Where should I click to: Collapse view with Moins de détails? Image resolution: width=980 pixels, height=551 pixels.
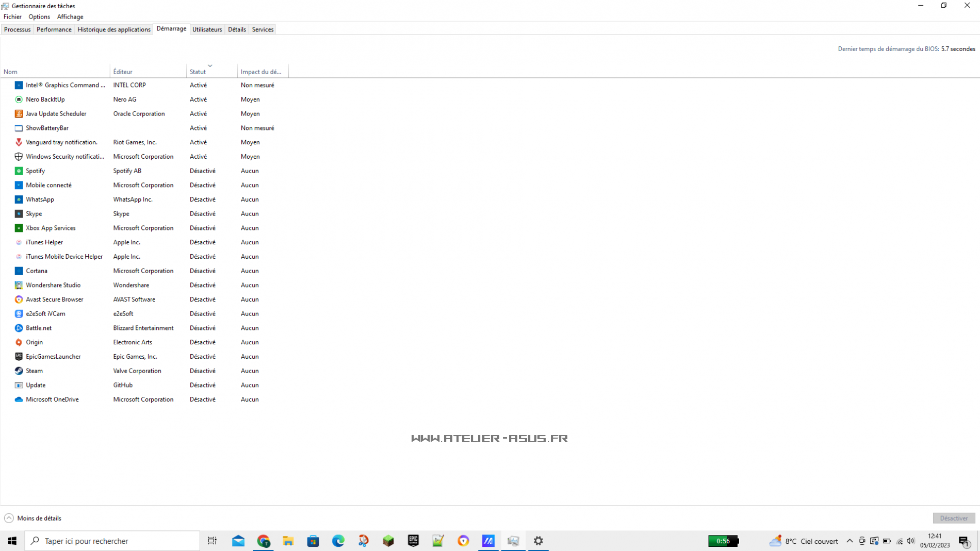point(33,518)
